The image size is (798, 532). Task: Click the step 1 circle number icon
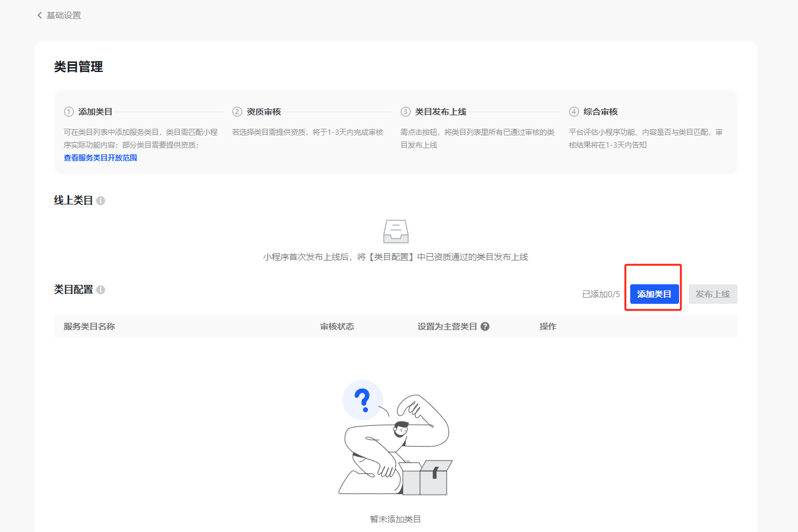pos(69,112)
